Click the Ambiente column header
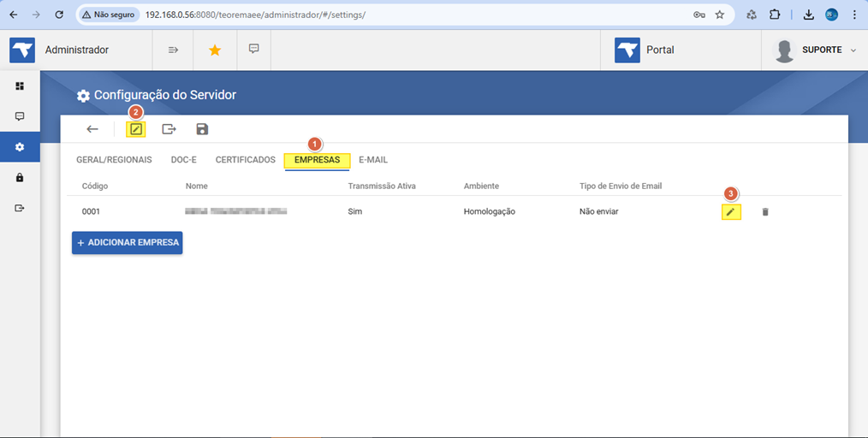Image resolution: width=868 pixels, height=438 pixels. coord(481,186)
